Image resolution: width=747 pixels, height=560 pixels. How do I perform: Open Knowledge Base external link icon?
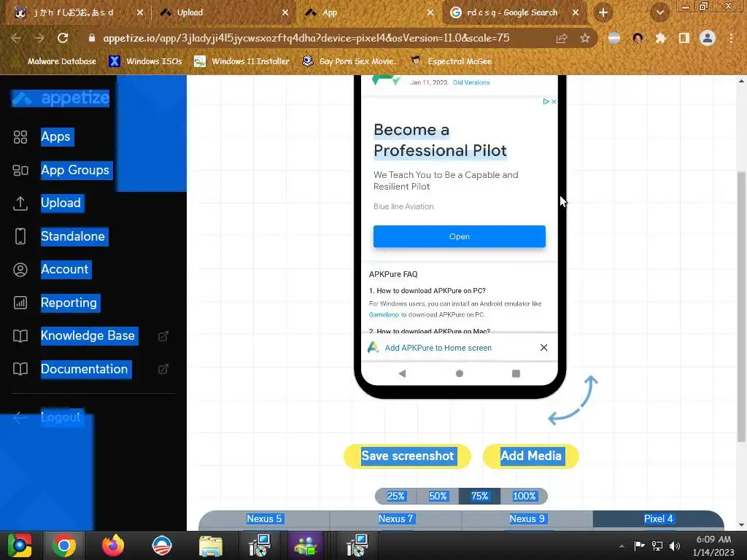163,335
